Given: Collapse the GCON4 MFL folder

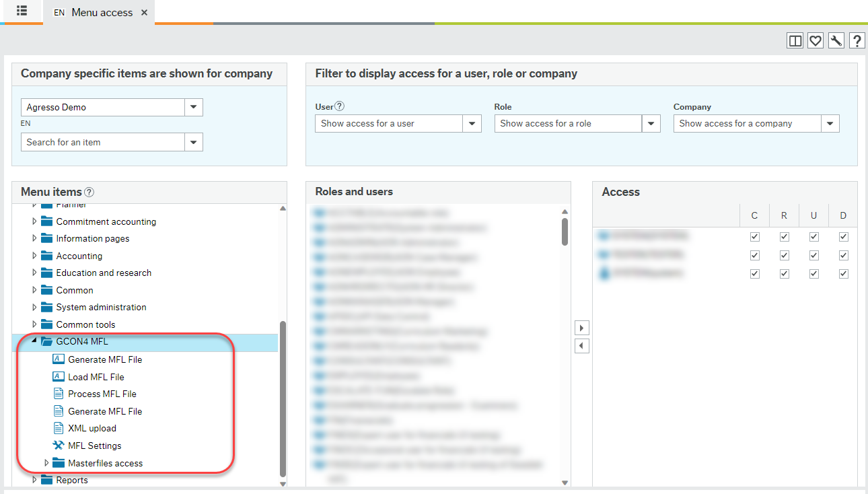Looking at the screenshot, I should pyautogui.click(x=34, y=341).
